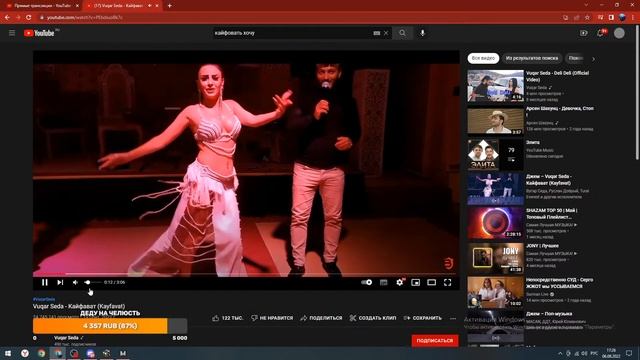Screen dimensions: 640x360
Task: Show hidden system tray icons
Action: [560, 353]
